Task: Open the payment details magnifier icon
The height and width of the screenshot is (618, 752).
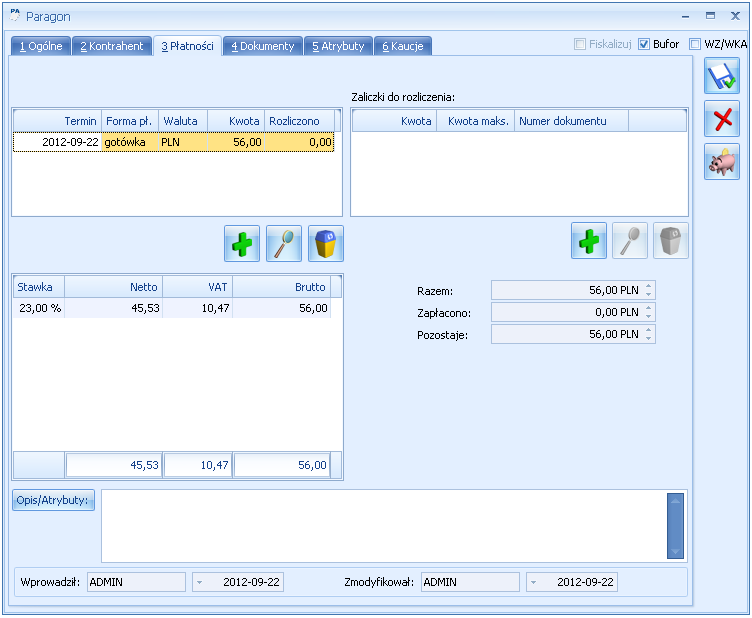Action: coord(284,244)
